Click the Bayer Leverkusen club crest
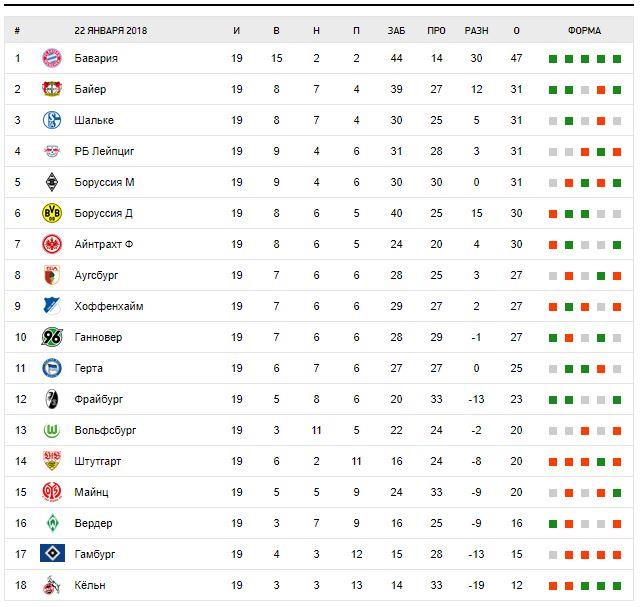Screen dimensions: 640x607 click(x=52, y=89)
